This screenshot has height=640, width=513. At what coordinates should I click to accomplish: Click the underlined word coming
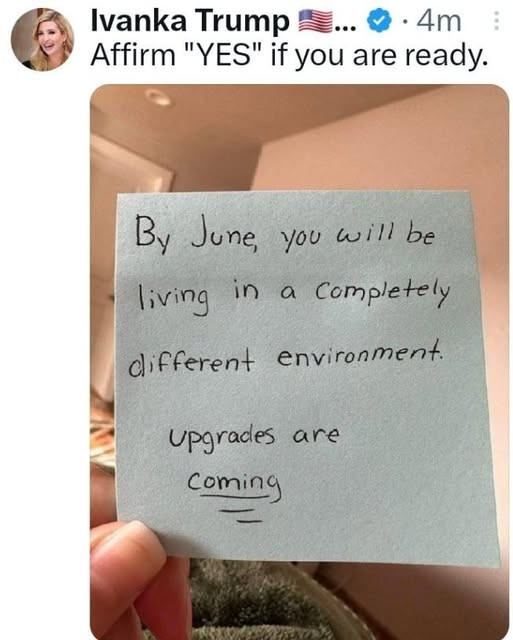(235, 484)
